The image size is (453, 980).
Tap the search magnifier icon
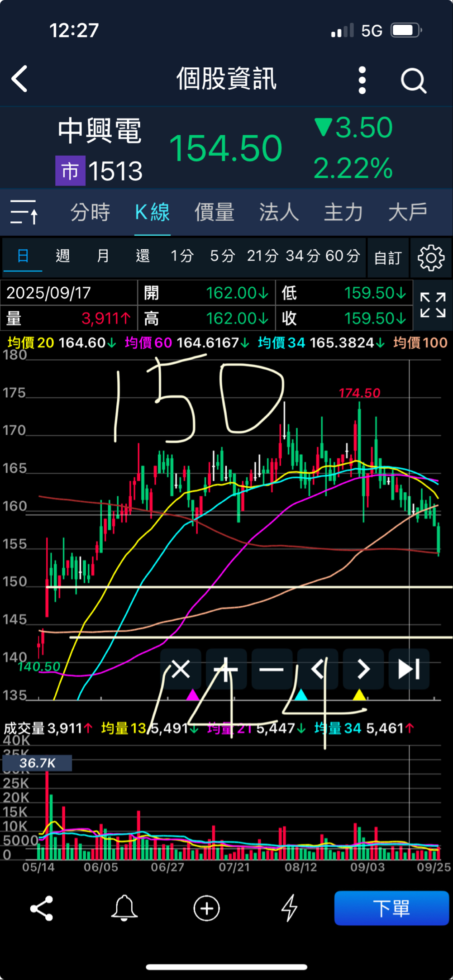click(x=413, y=81)
